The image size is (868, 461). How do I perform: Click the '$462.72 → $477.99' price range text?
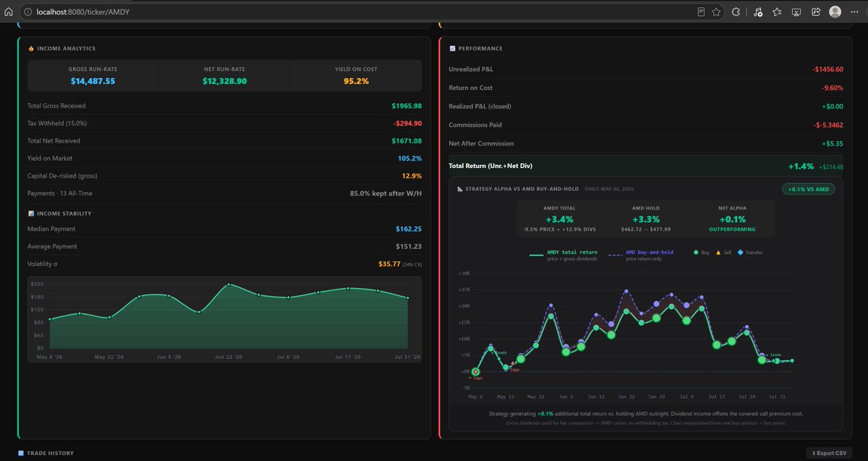coord(646,229)
